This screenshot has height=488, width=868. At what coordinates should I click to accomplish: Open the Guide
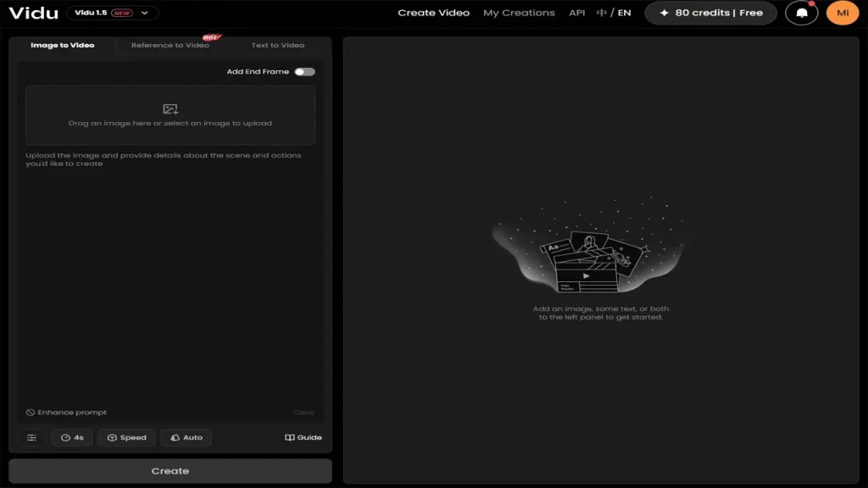click(303, 438)
